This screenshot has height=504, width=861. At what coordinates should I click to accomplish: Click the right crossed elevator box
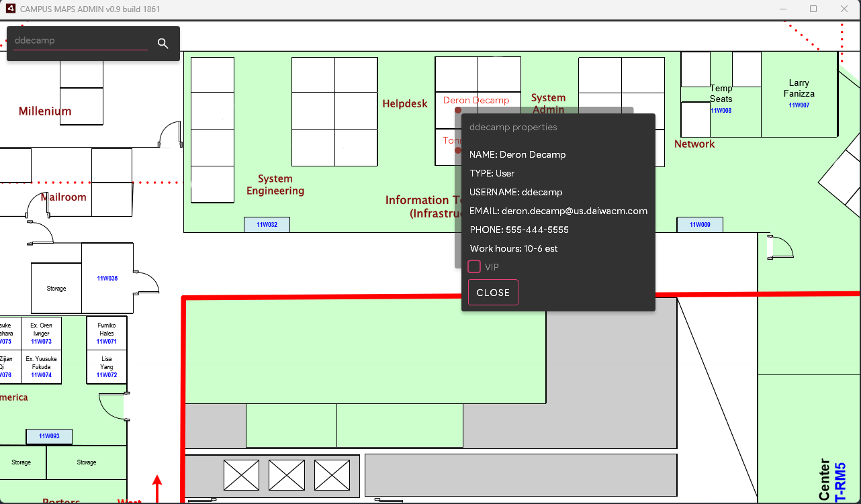[x=332, y=475]
